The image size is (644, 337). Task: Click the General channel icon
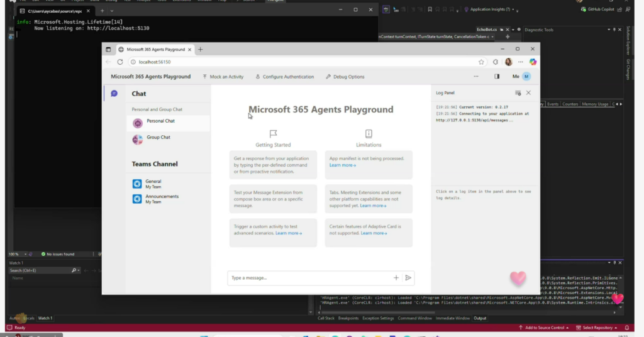[x=137, y=184]
